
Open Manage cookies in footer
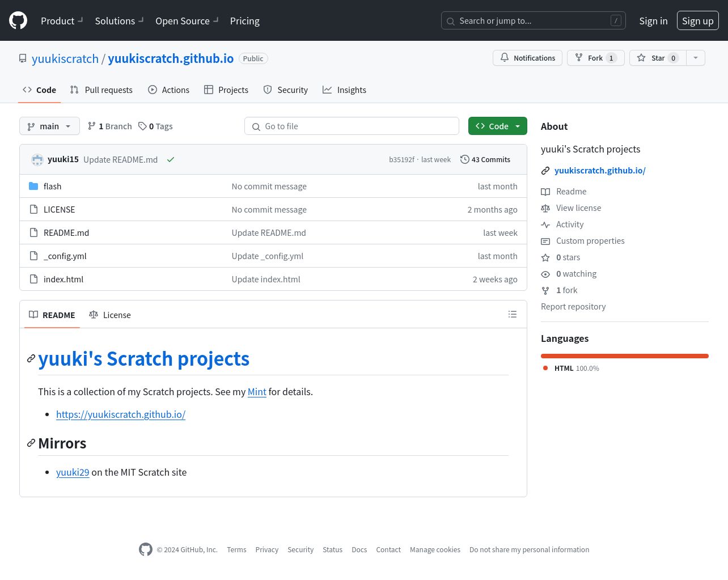[435, 549]
